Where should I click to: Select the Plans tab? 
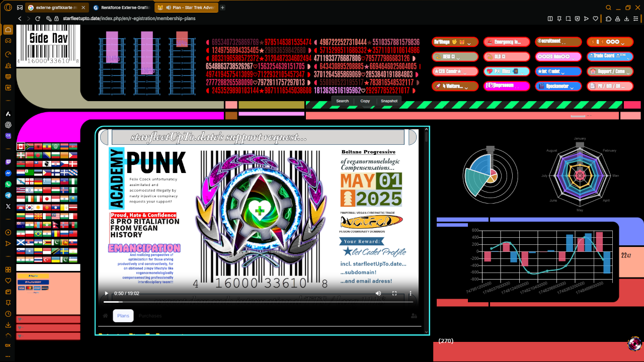(123, 316)
